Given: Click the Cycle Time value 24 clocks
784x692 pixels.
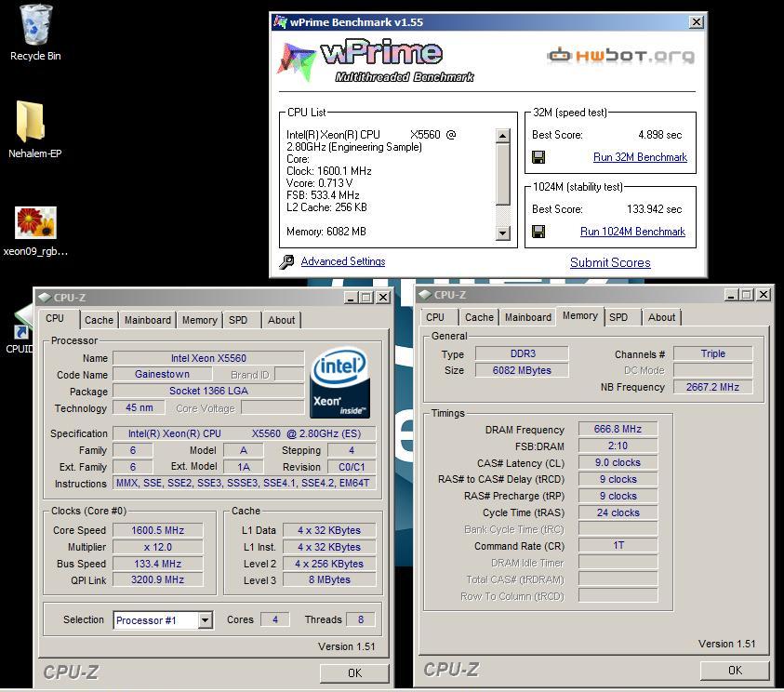Looking at the screenshot, I should [x=618, y=512].
